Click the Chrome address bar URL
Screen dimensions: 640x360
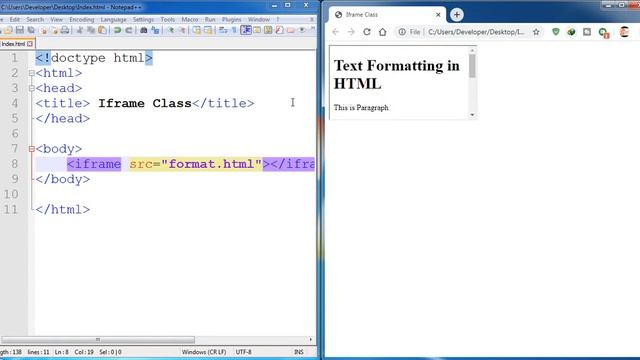click(x=476, y=32)
